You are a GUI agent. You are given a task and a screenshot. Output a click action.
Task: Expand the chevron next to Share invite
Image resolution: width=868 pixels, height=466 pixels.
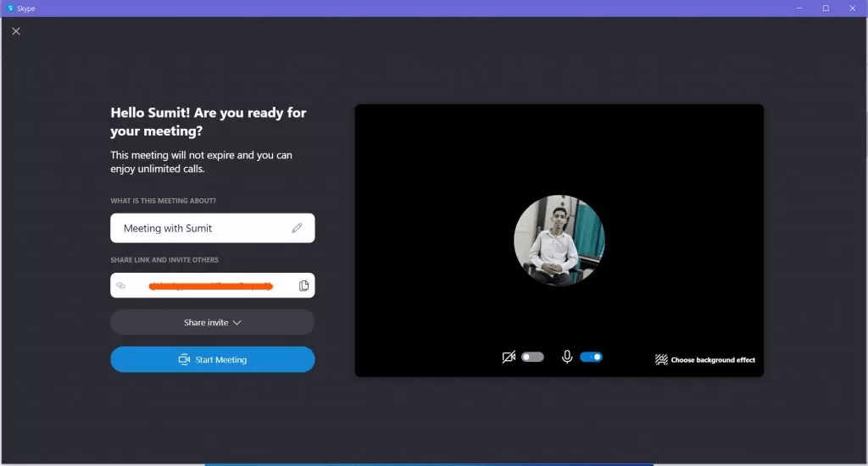[x=237, y=323]
